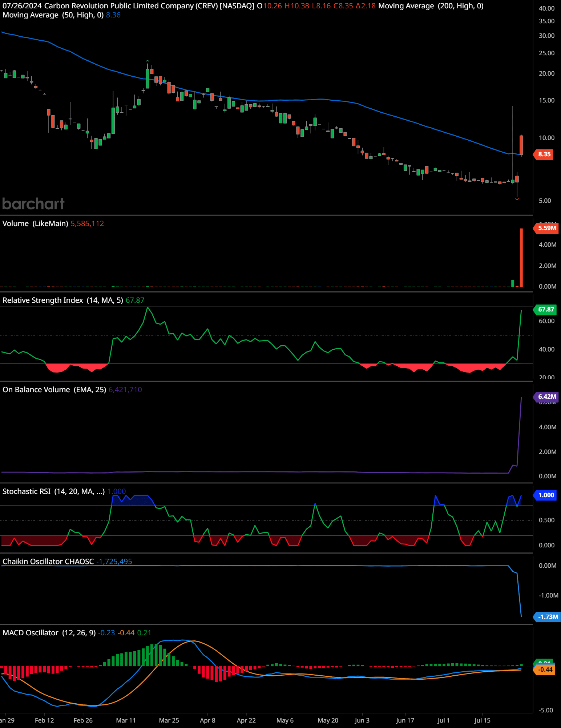Click the Feb 12 date label
The width and height of the screenshot is (561, 728).
(44, 720)
